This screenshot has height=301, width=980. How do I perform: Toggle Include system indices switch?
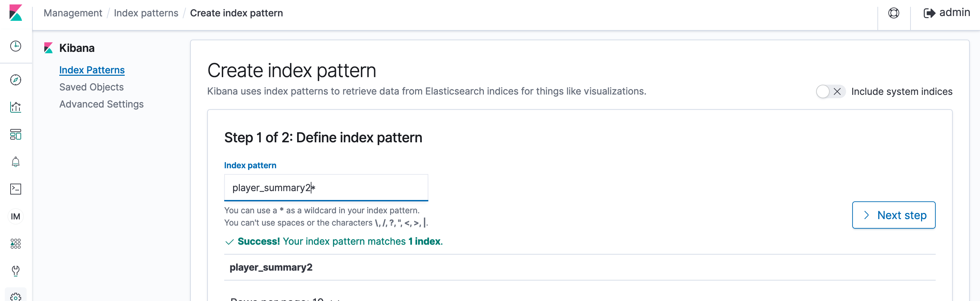[830, 91]
